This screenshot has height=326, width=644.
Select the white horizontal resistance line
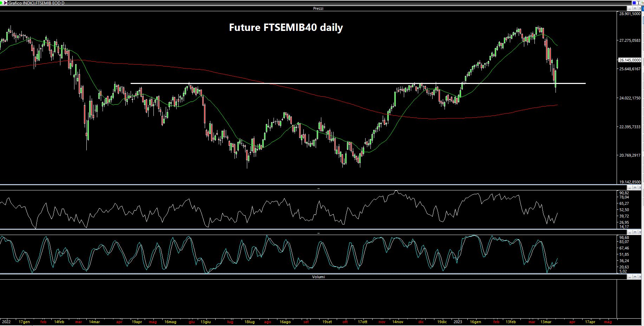tap(358, 83)
